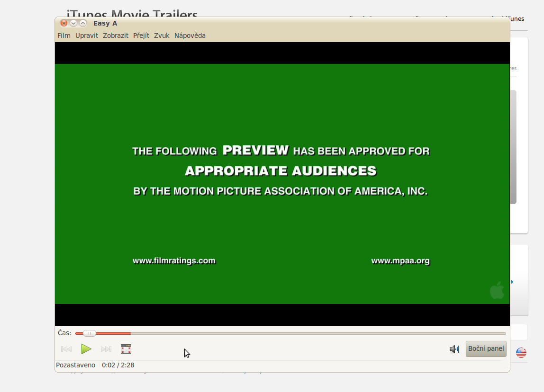Click the 0:02 / 2:28 time readout
Image resolution: width=544 pixels, height=392 pixels.
(x=118, y=365)
